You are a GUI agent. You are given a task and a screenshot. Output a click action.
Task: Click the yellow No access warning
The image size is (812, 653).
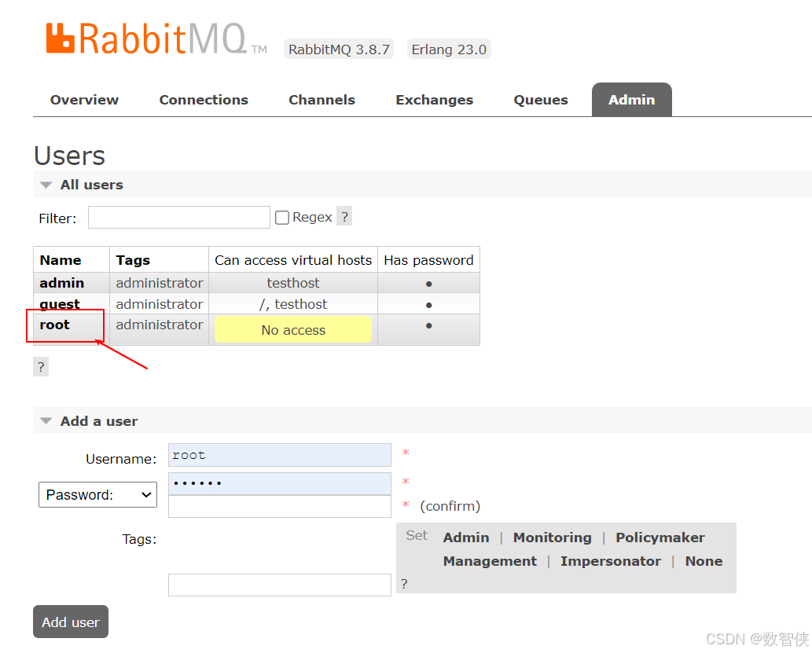[292, 329]
